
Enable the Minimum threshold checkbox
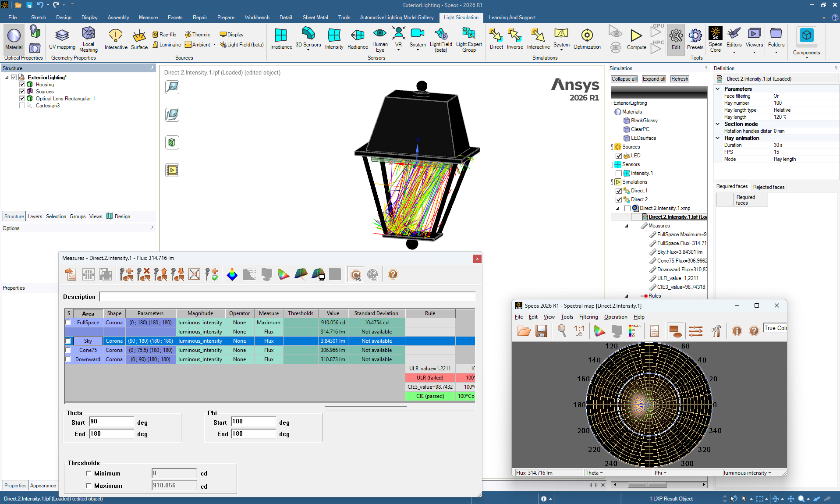tap(89, 473)
